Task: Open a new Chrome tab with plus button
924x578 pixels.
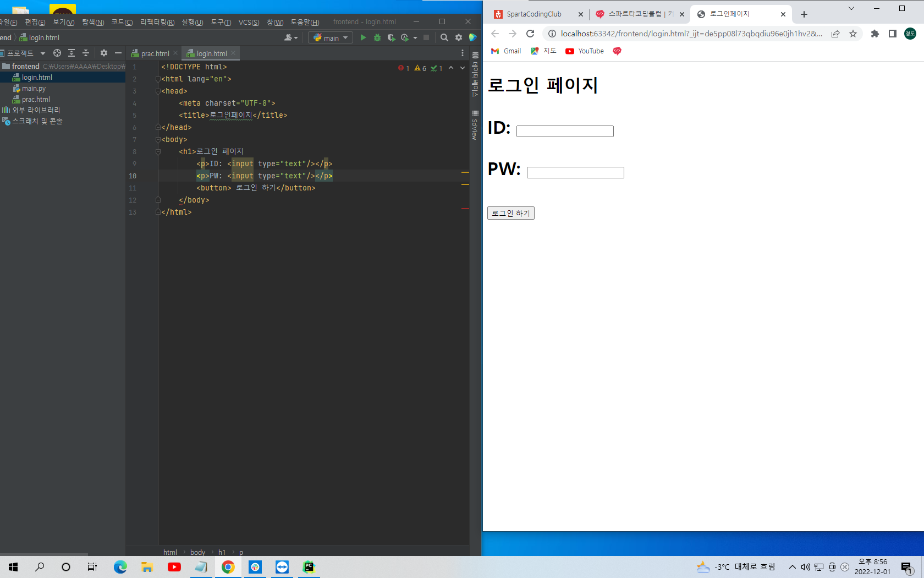Action: coord(804,14)
